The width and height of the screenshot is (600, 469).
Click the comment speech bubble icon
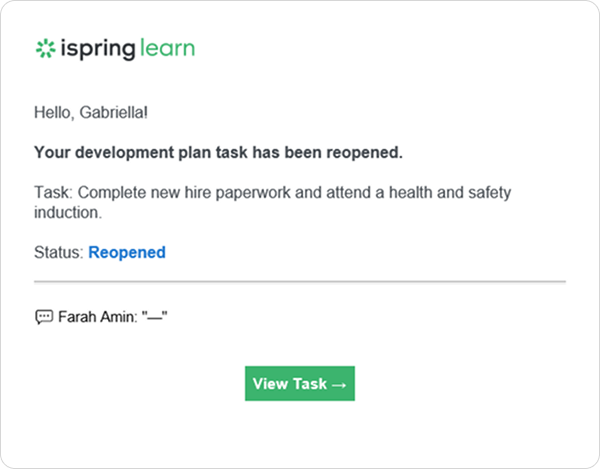pyautogui.click(x=44, y=317)
